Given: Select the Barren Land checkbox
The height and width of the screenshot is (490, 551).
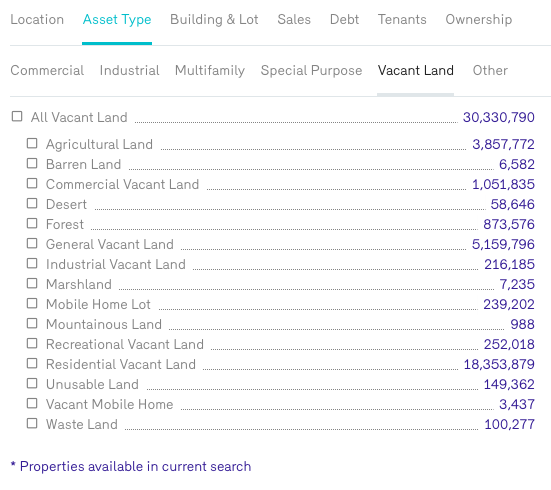Looking at the screenshot, I should 32,163.
